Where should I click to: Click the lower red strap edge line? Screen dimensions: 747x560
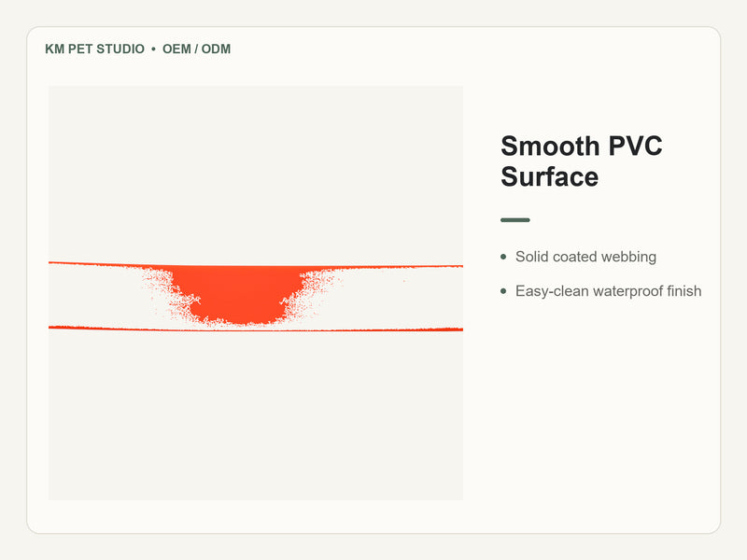tap(256, 329)
